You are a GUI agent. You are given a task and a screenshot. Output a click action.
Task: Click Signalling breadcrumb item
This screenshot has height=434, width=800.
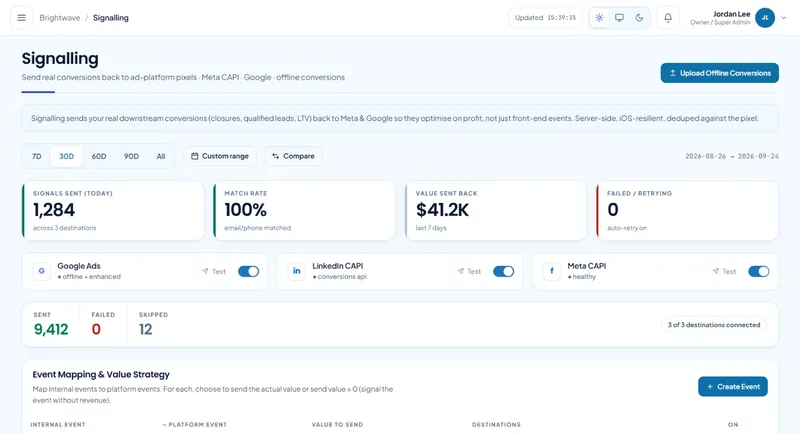(x=111, y=18)
